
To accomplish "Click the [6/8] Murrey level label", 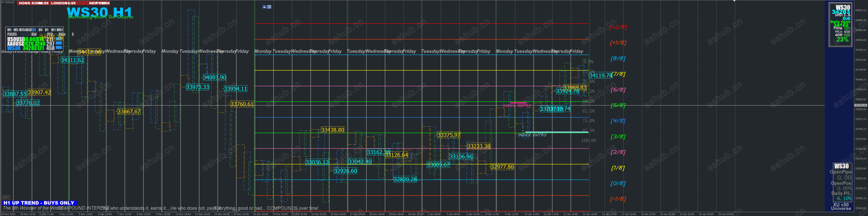I will pos(618,90).
